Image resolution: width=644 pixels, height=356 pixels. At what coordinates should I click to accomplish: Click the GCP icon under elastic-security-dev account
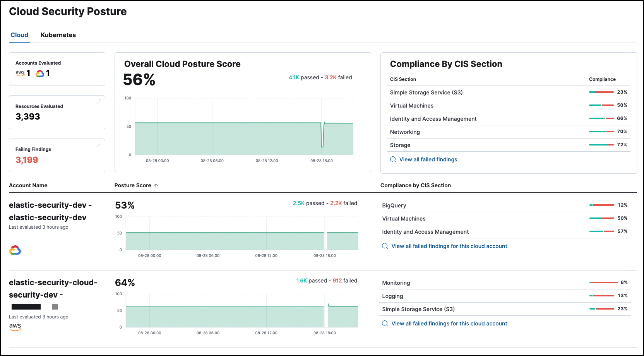[x=15, y=250]
